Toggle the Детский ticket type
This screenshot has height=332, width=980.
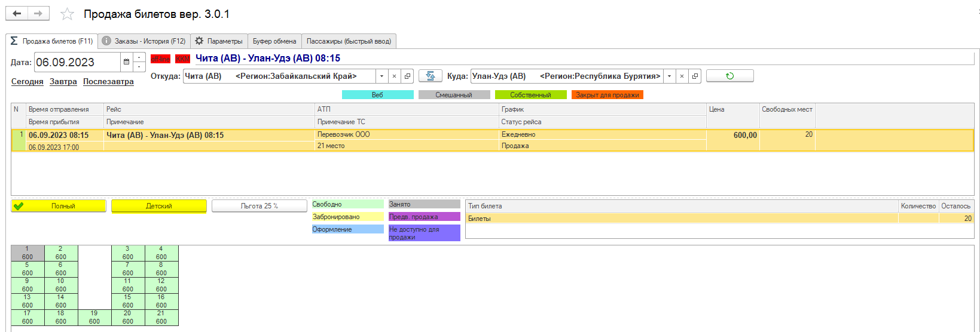tap(159, 206)
